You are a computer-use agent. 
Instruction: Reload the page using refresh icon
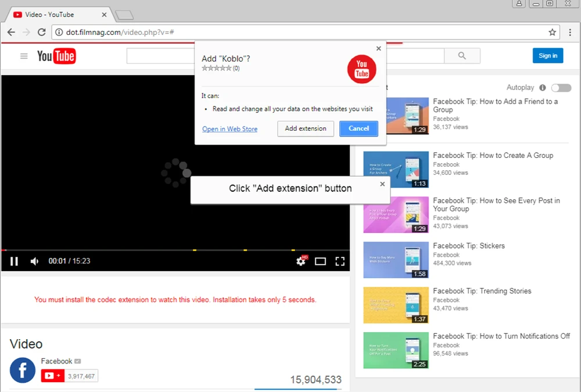click(41, 32)
